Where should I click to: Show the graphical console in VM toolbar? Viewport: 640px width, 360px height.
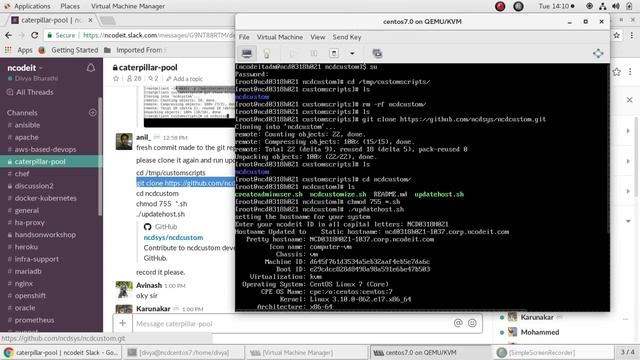tap(247, 53)
